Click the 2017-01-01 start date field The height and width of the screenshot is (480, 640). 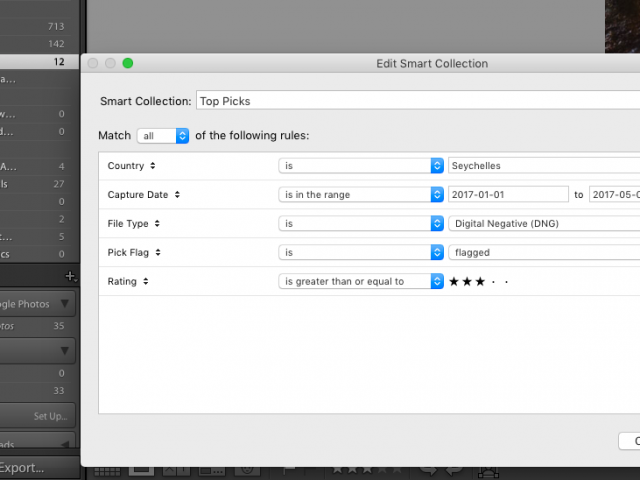click(x=508, y=195)
